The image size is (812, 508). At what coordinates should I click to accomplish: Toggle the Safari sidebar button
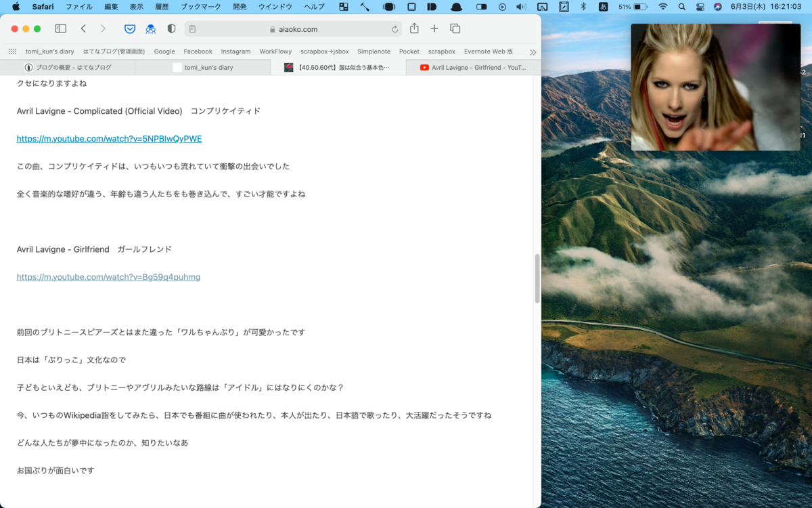60,29
